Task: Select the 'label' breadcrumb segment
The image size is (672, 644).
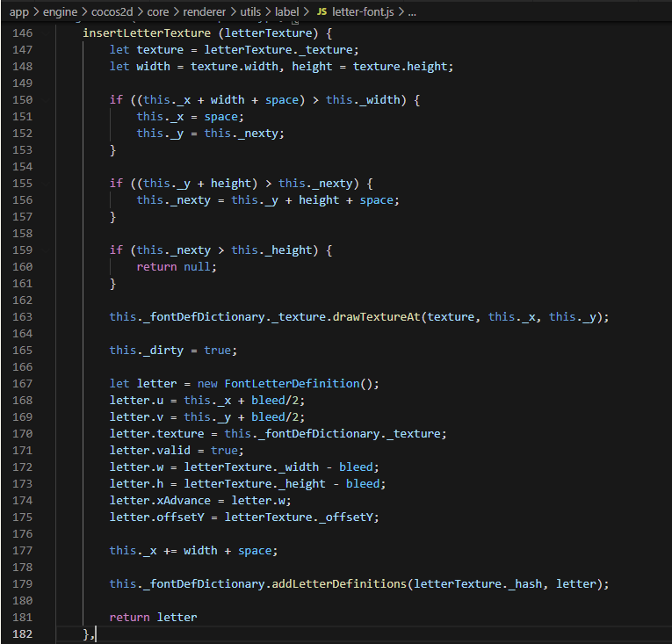Action: [286, 11]
